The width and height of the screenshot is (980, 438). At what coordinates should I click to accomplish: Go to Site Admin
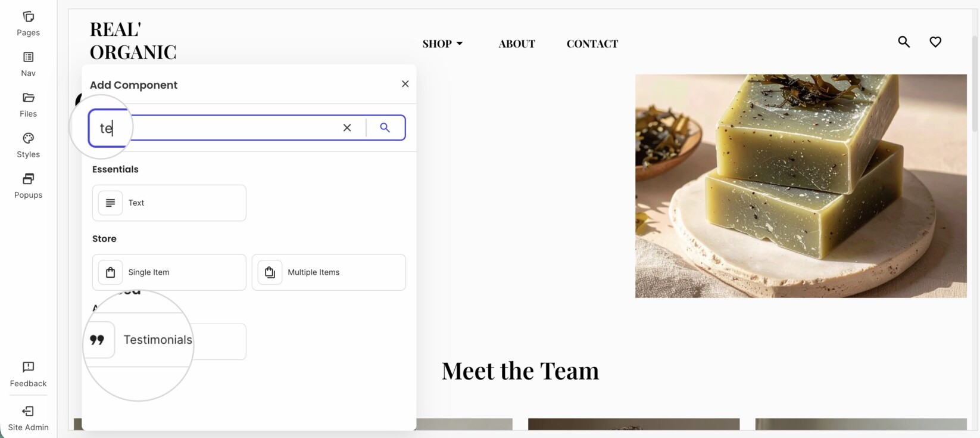28,418
